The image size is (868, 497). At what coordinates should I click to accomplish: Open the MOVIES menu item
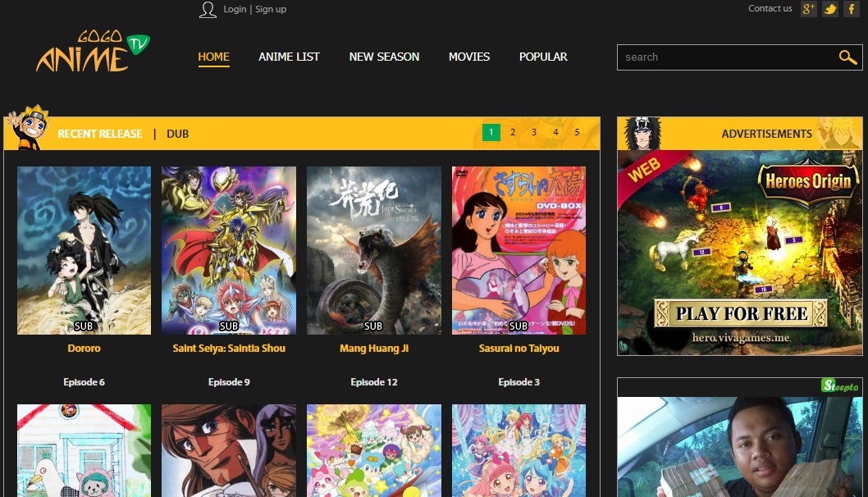469,57
